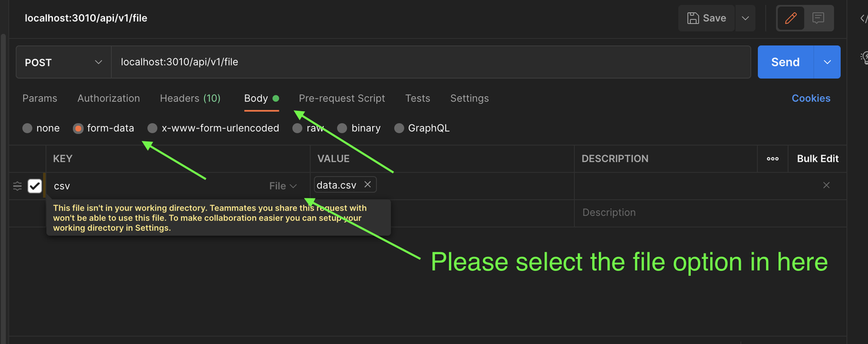The image size is (868, 344).
Task: Switch to Bulk Edit mode
Action: click(818, 158)
